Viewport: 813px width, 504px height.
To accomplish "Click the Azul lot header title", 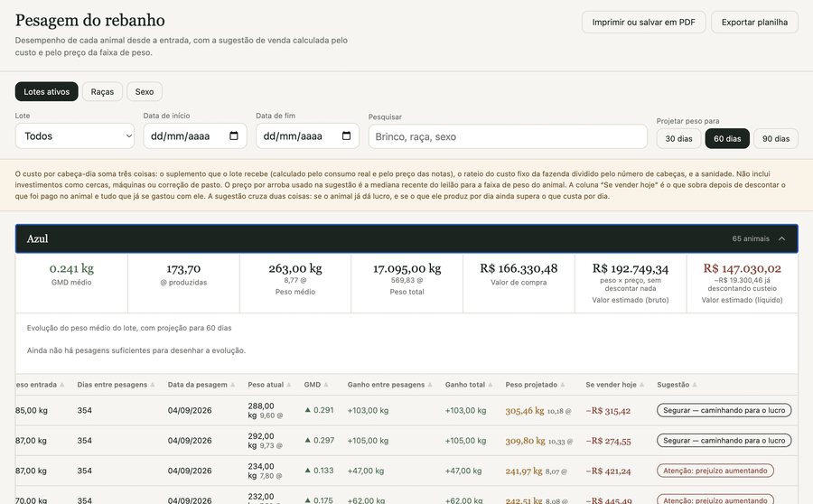I will click(x=37, y=238).
